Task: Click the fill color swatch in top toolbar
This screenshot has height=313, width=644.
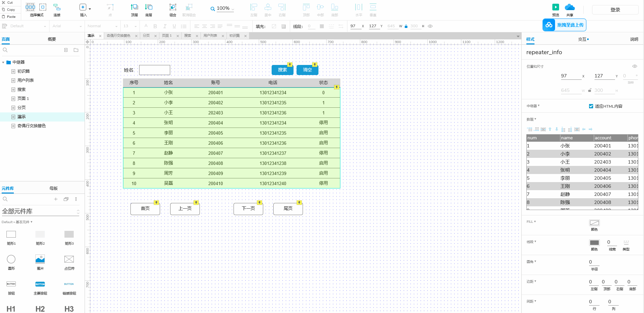Action: (x=274, y=26)
